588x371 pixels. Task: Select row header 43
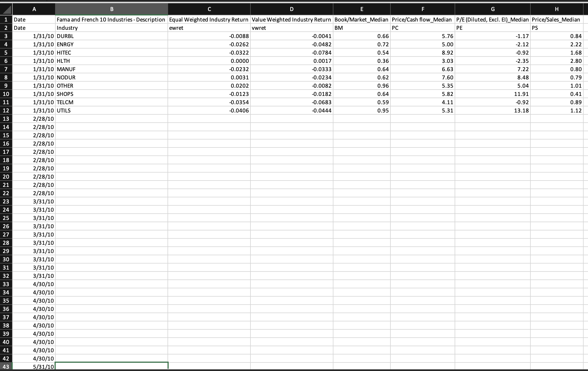[6, 367]
